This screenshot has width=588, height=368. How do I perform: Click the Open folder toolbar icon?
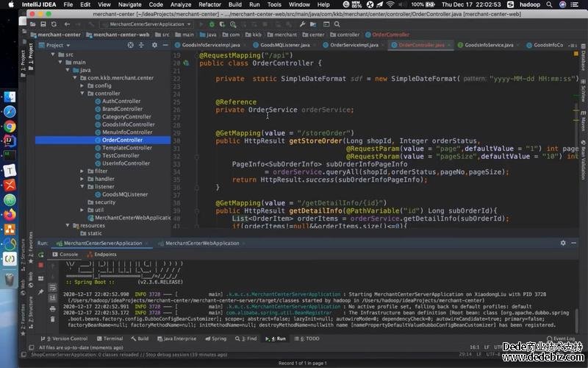tap(32, 24)
